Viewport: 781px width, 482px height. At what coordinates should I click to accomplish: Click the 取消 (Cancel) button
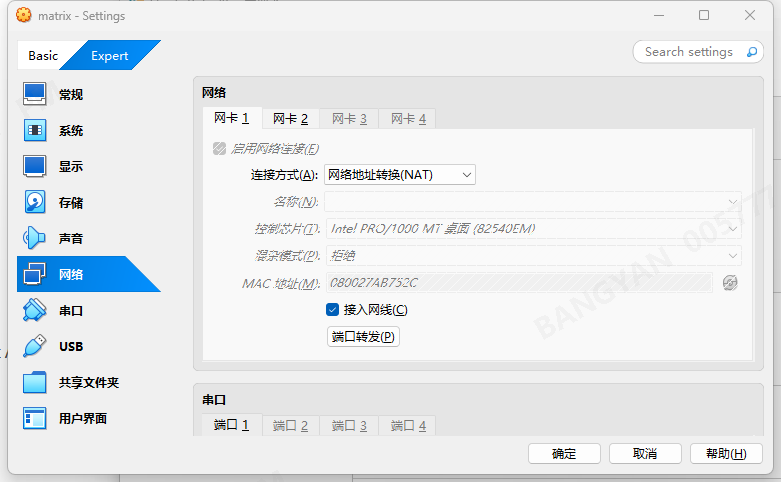point(645,454)
